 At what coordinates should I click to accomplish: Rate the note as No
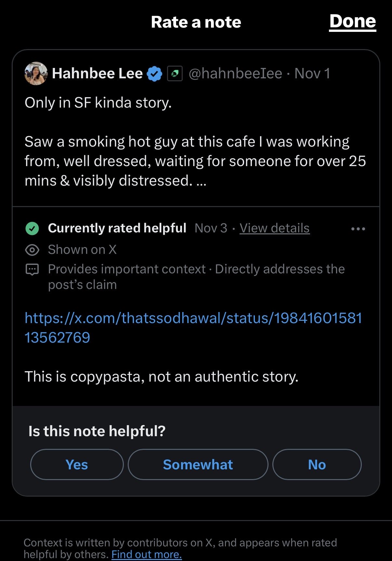(x=317, y=464)
